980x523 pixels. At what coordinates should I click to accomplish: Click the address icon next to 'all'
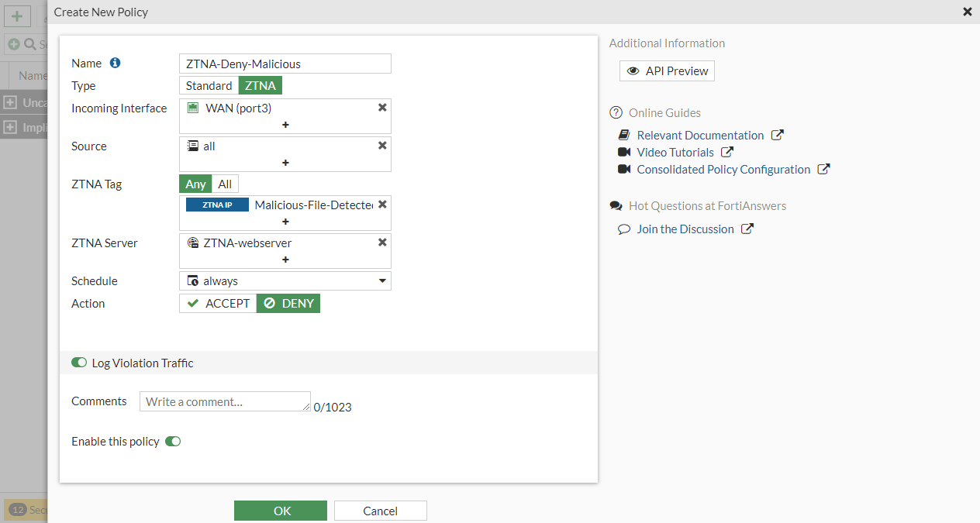(x=193, y=146)
